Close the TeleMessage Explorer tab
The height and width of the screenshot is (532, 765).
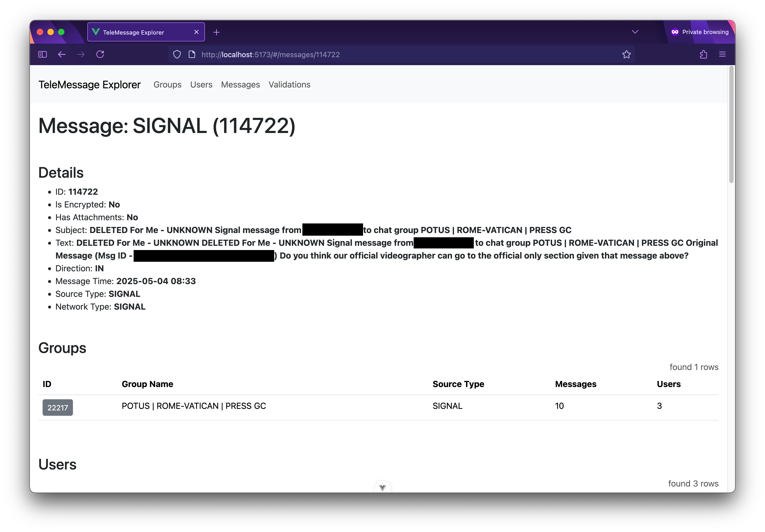196,32
